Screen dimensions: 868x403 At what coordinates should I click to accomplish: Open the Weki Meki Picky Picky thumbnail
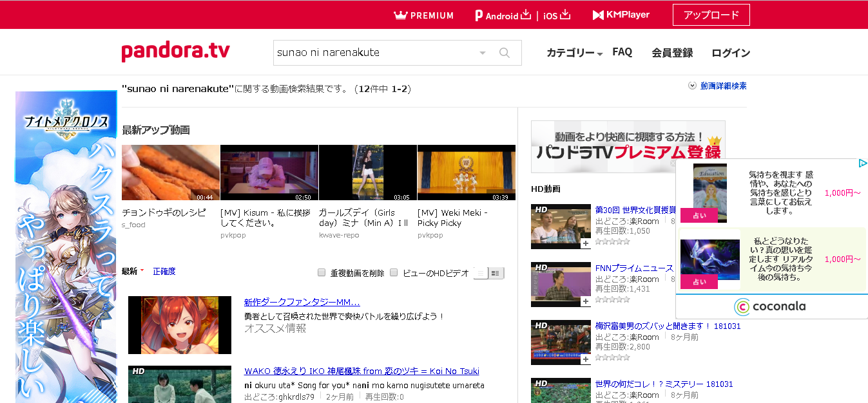coord(467,173)
